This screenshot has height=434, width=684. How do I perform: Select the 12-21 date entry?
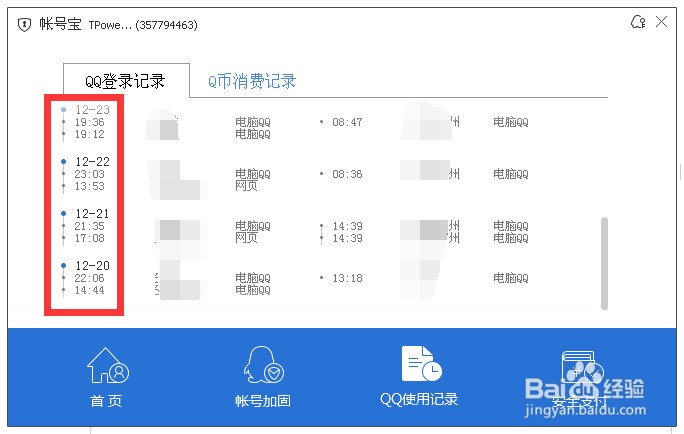tap(92, 213)
